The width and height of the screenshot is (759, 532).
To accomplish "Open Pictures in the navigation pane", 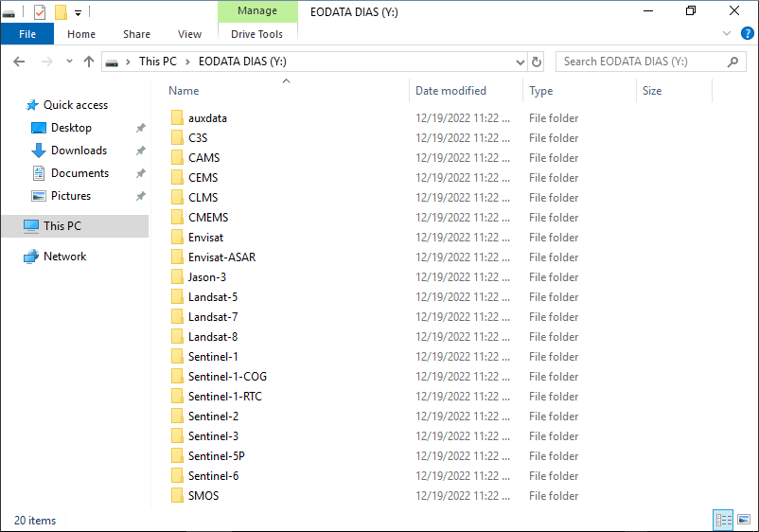I will tap(71, 196).
